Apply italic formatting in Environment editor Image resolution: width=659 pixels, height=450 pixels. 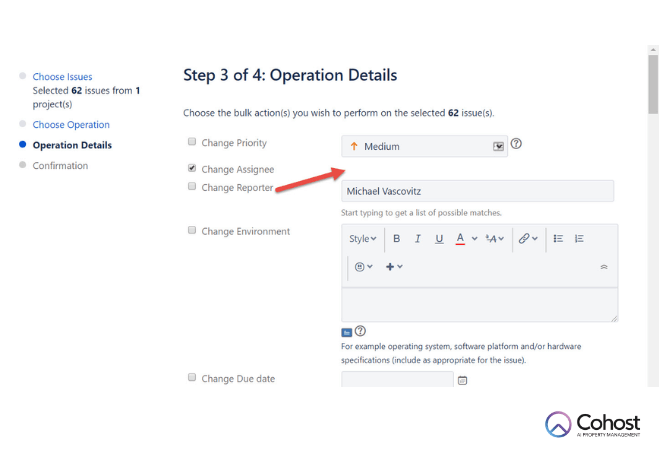coord(417,239)
